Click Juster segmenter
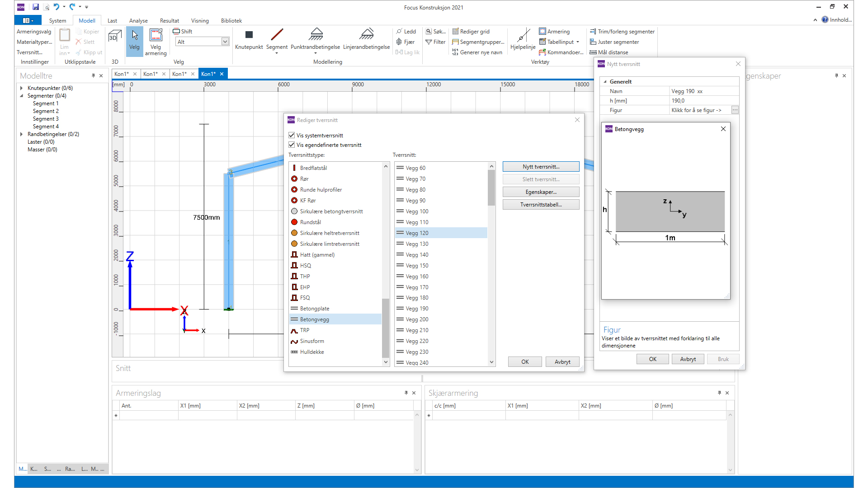The height and width of the screenshot is (488, 868). pyautogui.click(x=614, y=42)
